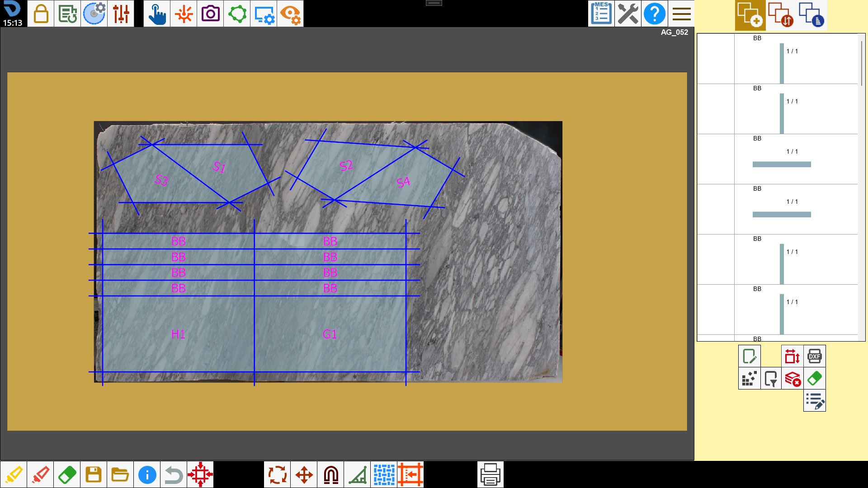The width and height of the screenshot is (868, 488).
Task: Click the red center-fit arrows icon
Action: [x=200, y=474]
